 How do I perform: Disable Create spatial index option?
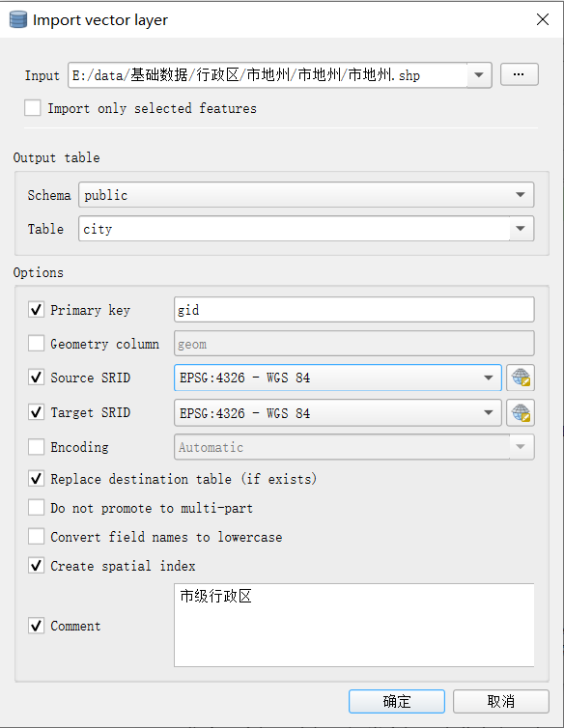tap(37, 566)
